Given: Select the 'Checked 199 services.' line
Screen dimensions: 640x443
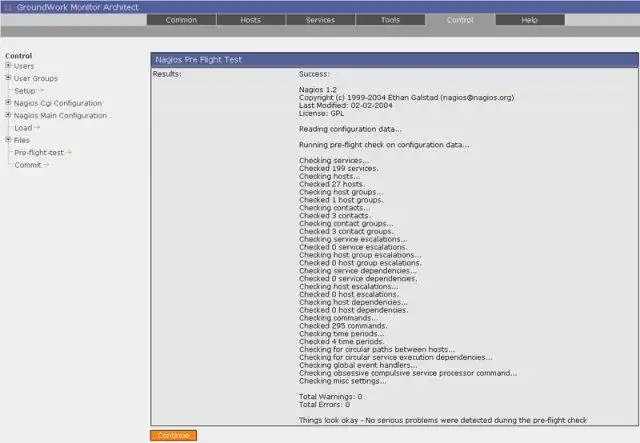Looking at the screenshot, I should [x=339, y=168].
